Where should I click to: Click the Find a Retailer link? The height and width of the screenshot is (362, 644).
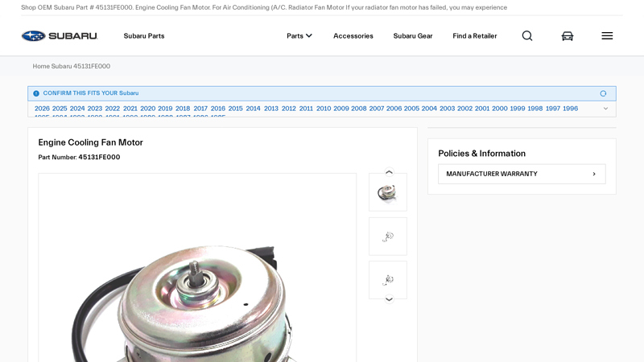coord(475,36)
